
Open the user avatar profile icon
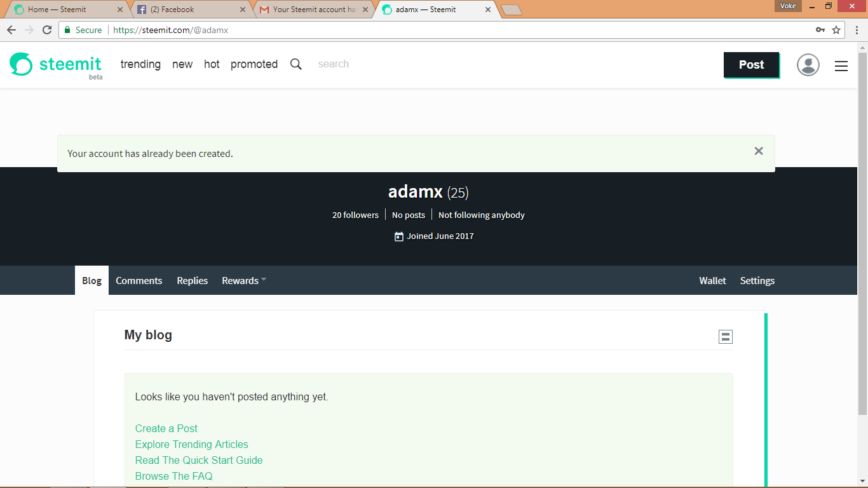[x=808, y=65]
